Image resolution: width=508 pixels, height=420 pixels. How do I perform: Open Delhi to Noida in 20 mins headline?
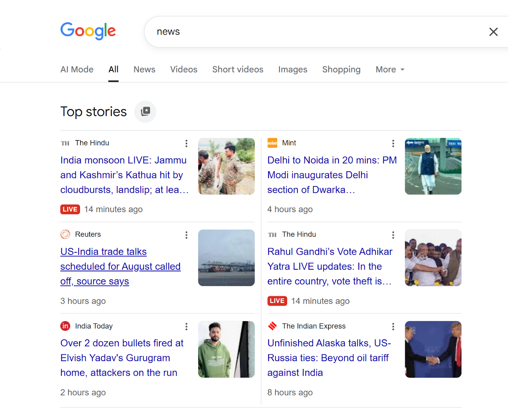(x=332, y=175)
